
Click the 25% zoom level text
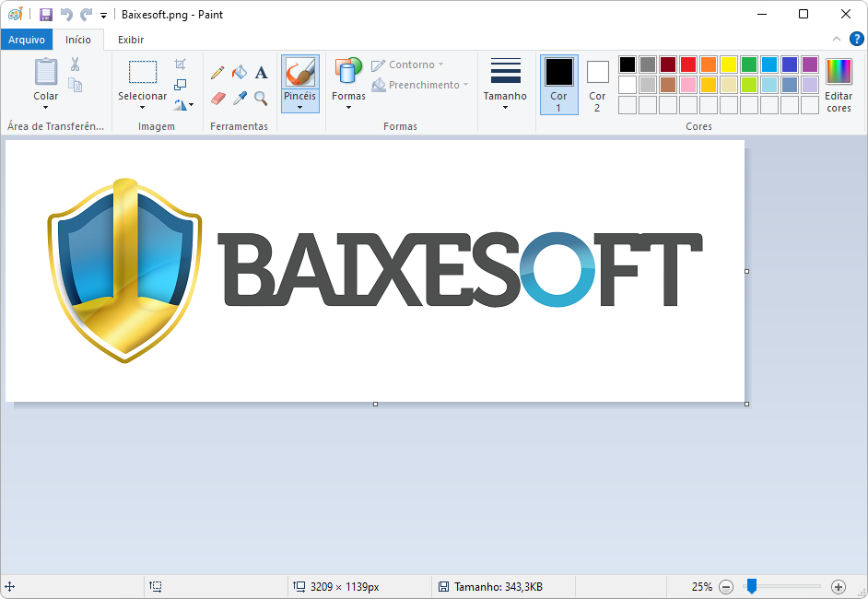pyautogui.click(x=702, y=587)
